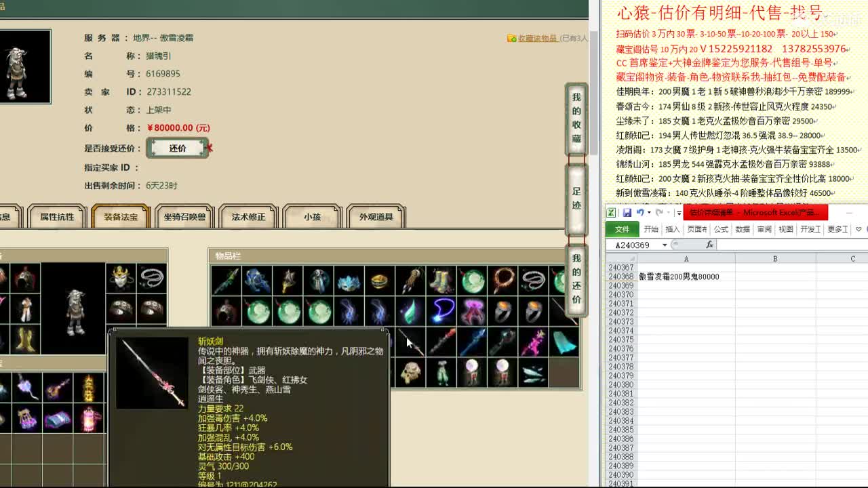Screen dimensions: 868x488
Task: Select the red-tipped staff in inventory
Action: point(441,342)
